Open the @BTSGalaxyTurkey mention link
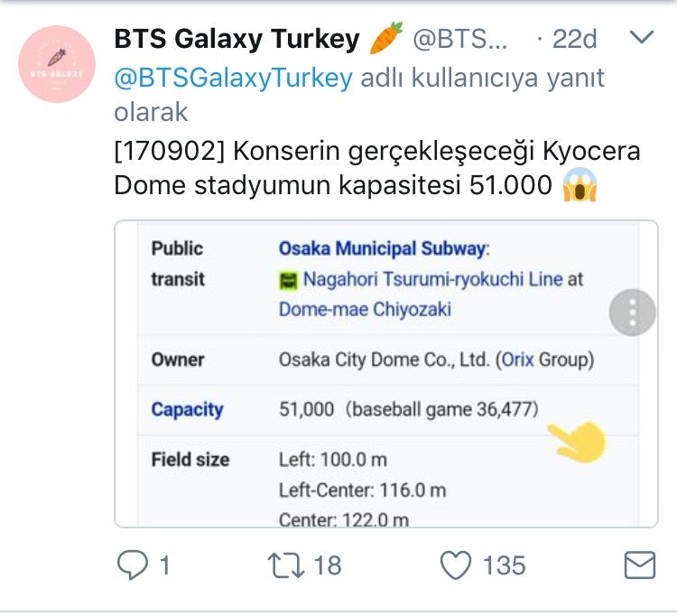This screenshot has width=677, height=616. pos(232,79)
